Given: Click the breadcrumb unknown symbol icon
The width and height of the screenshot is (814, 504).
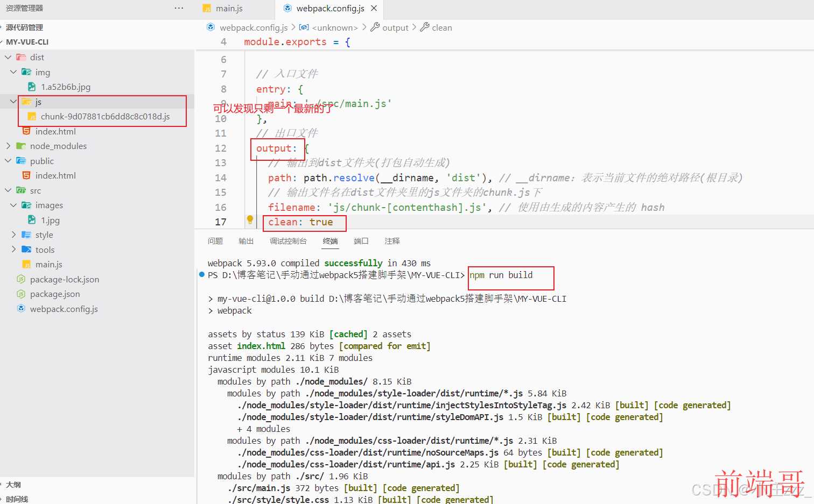Looking at the screenshot, I should tap(304, 27).
